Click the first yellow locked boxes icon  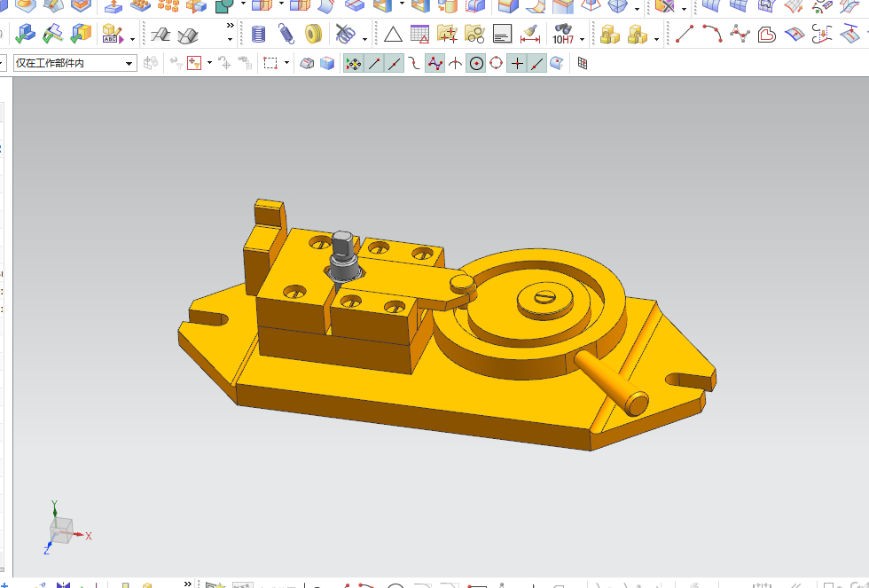(609, 35)
